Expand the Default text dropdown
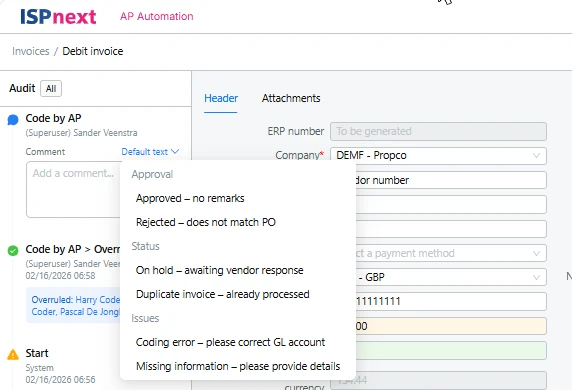 (150, 152)
